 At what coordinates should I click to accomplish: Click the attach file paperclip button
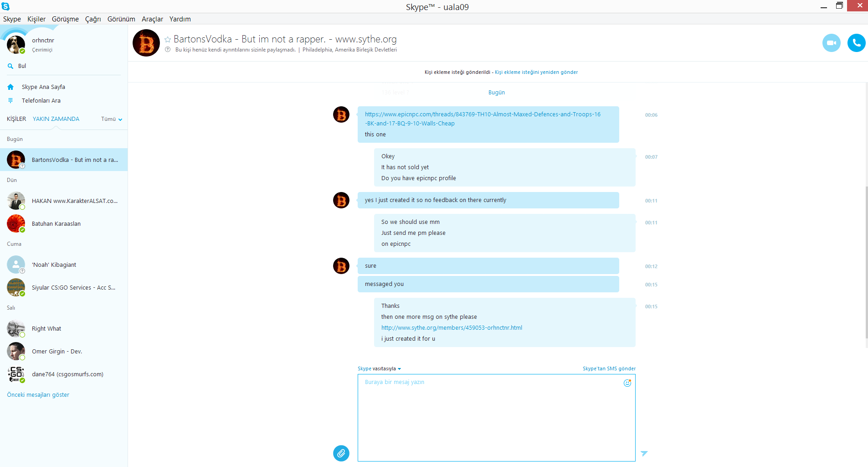pos(341,453)
